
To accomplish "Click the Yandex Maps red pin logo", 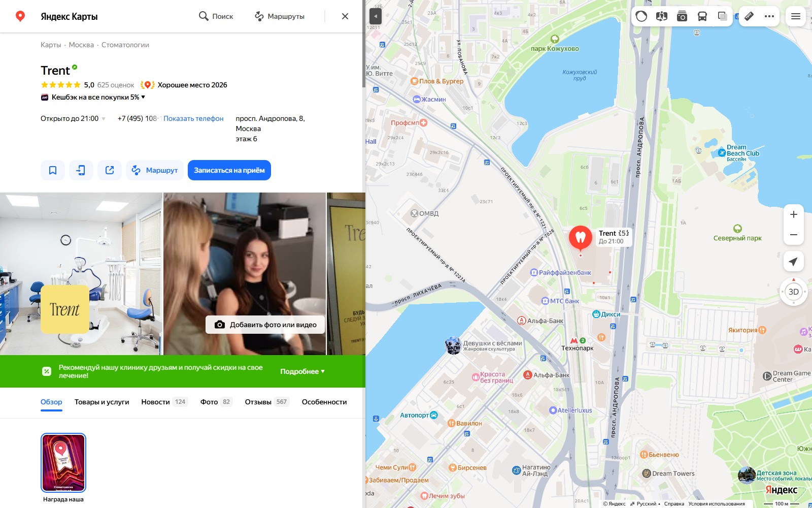I will 20,16.
